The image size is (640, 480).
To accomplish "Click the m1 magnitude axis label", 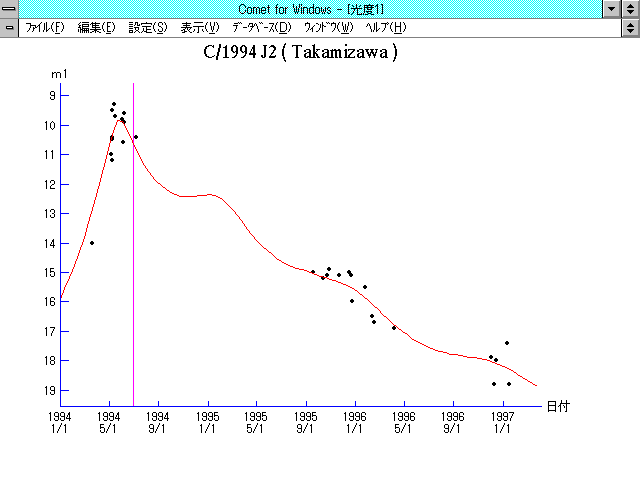I will click(x=59, y=75).
